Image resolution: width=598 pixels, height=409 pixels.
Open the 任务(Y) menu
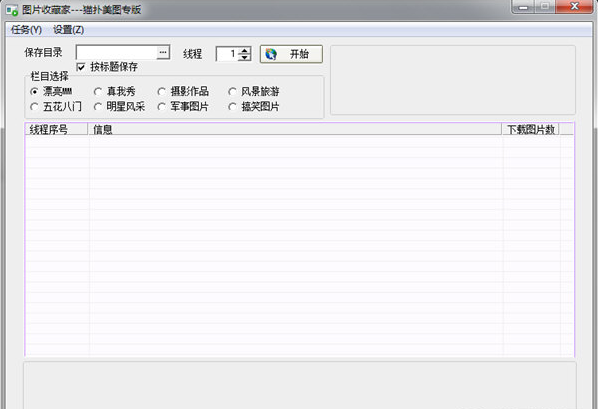tap(26, 30)
